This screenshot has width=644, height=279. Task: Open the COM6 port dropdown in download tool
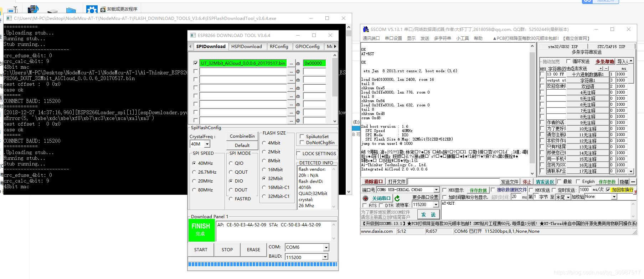326,247
